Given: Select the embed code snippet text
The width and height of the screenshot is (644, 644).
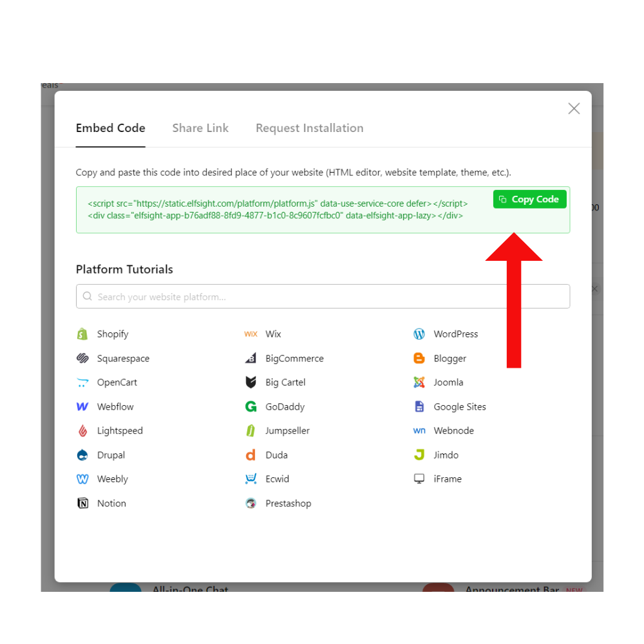Looking at the screenshot, I should pyautogui.click(x=278, y=209).
